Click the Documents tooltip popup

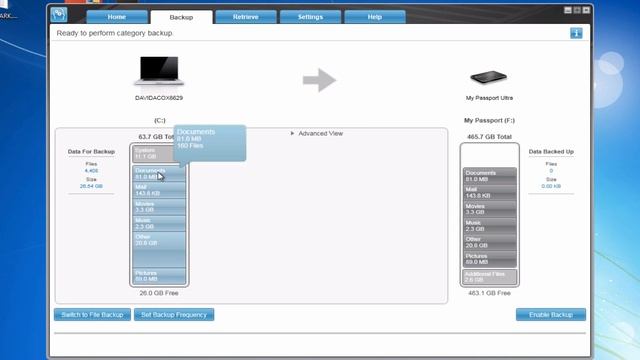(210, 143)
